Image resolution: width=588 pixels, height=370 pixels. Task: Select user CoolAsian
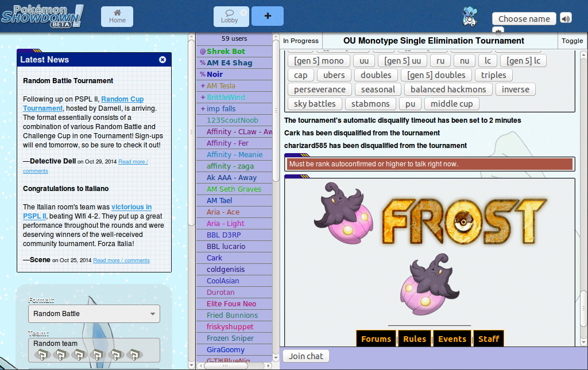234,281
